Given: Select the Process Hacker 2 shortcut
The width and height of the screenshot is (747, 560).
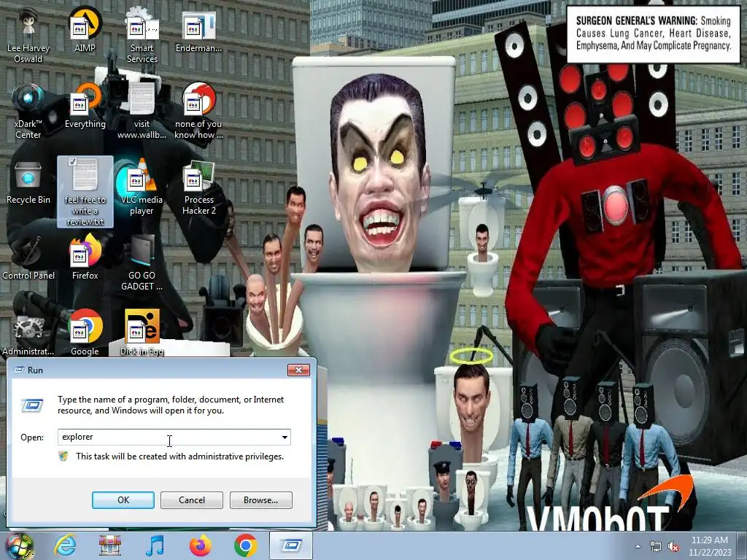Looking at the screenshot, I should pos(198,188).
